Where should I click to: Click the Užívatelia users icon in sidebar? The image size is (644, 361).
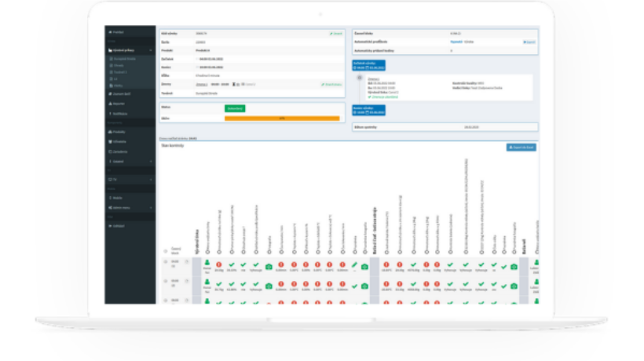pyautogui.click(x=111, y=141)
